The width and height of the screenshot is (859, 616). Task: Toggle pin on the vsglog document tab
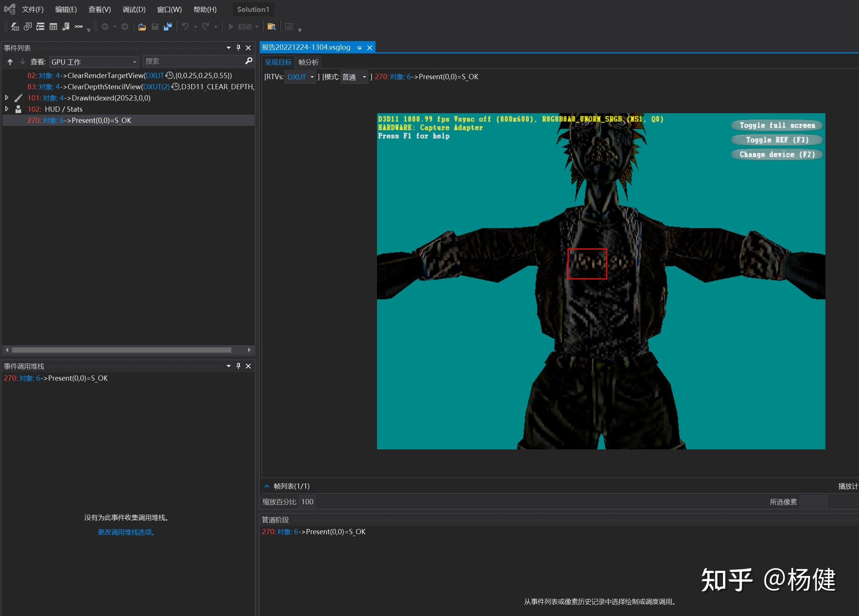[x=359, y=48]
